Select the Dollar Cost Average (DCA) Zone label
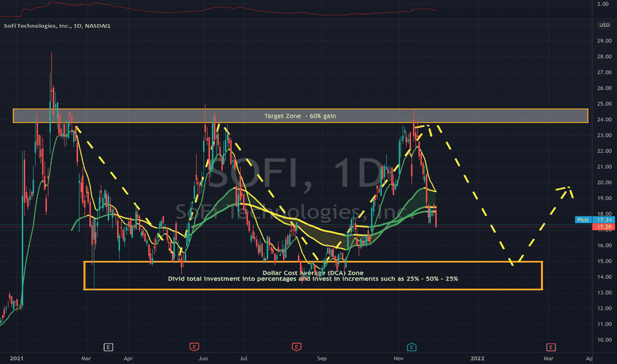Image resolution: width=617 pixels, height=364 pixels. pyautogui.click(x=313, y=273)
